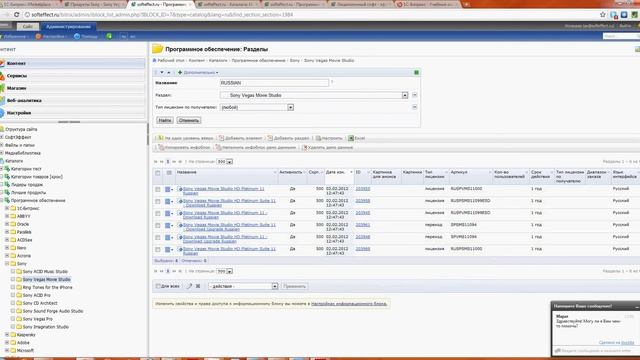Open the действия dropdown
Image resolution: width=640 pixels, height=360 pixels.
click(243, 286)
